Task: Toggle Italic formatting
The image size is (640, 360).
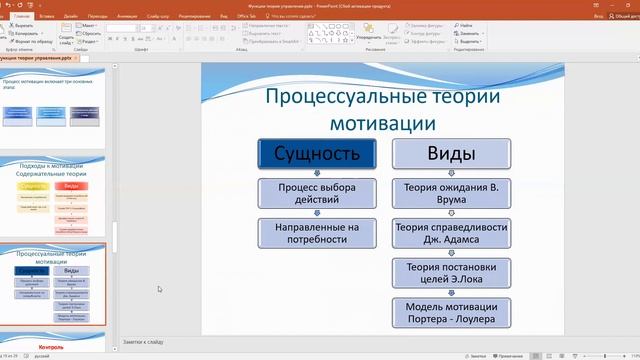Action: coord(118,39)
